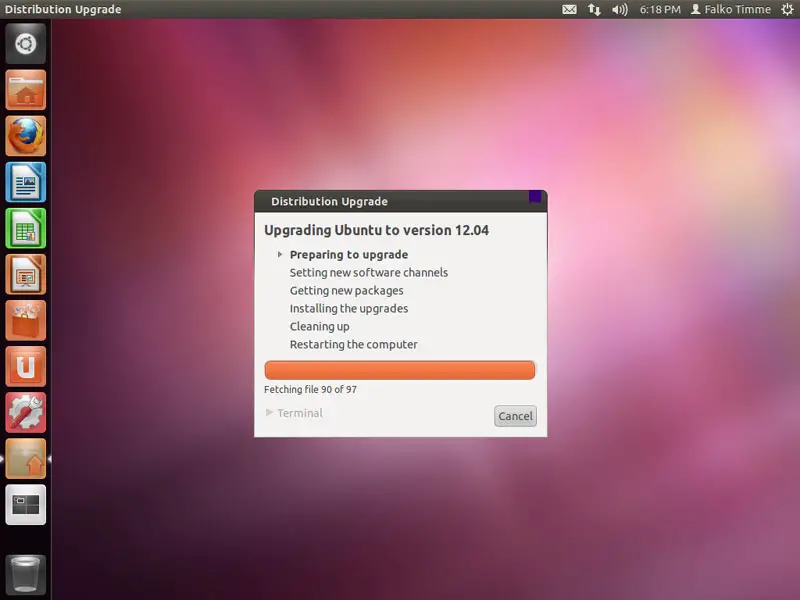Open Ubuntu One launcher icon
The height and width of the screenshot is (600, 800).
26,367
